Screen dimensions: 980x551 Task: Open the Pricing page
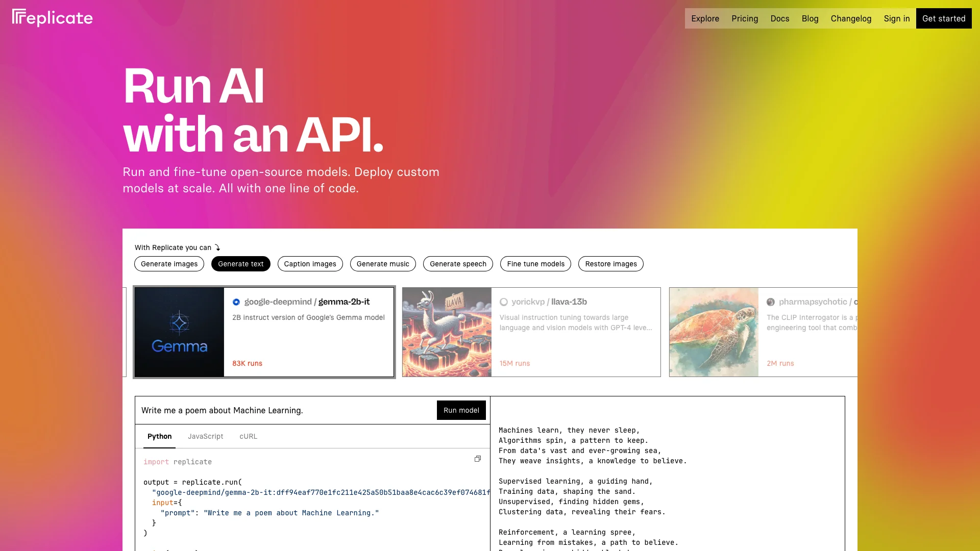(x=745, y=18)
